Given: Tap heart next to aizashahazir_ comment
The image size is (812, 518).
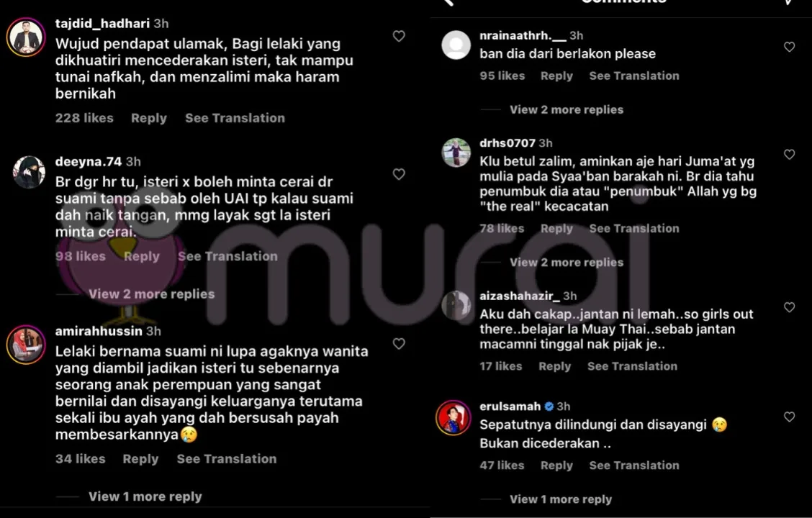Looking at the screenshot, I should [789, 307].
